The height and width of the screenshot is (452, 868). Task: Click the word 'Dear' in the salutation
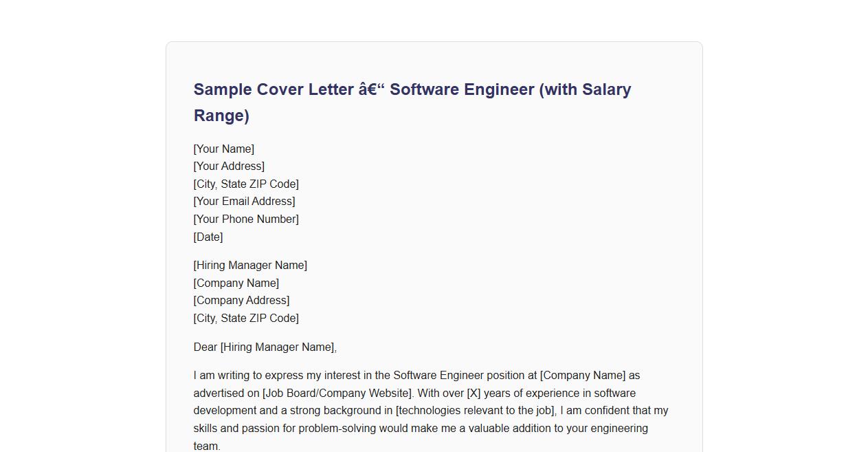[x=205, y=347]
